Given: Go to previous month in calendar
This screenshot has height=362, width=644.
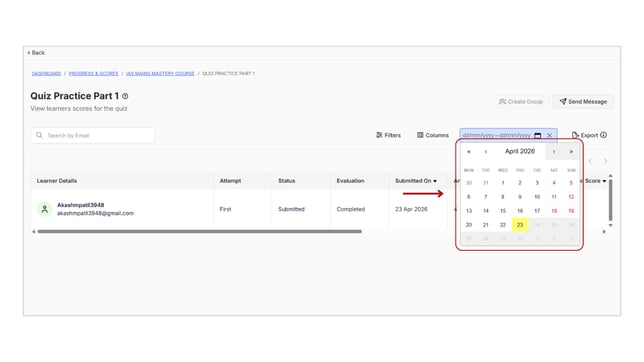Looking at the screenshot, I should click(486, 152).
